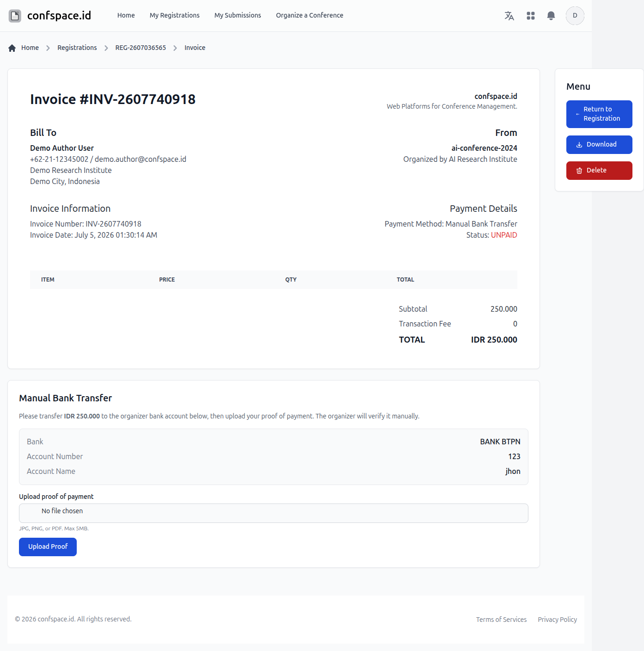
Task: Click Payment Method: Manual Bank Transfer text
Action: click(451, 224)
